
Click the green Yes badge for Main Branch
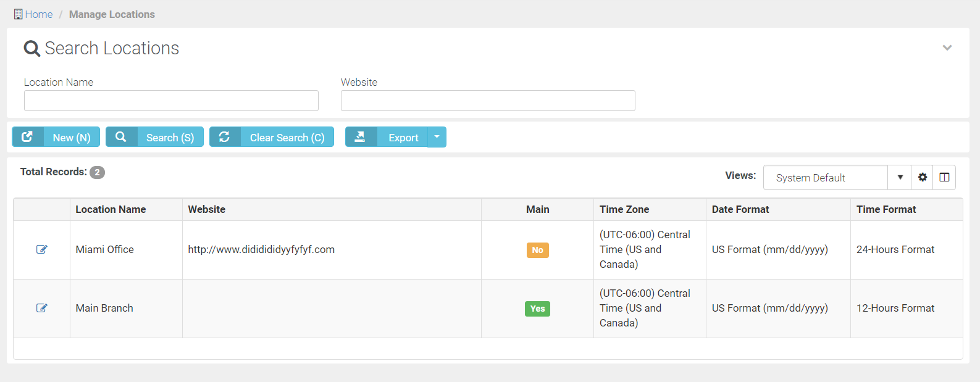click(x=537, y=309)
